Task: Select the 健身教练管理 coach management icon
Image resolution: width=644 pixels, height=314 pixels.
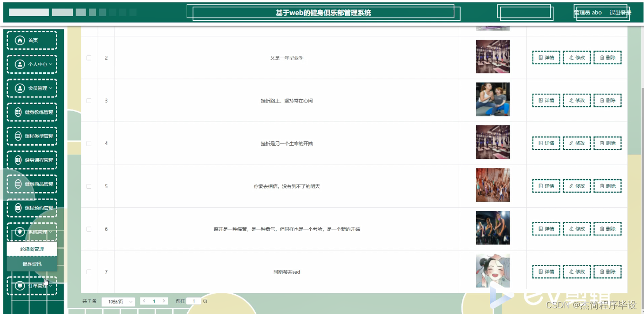Action: 19,112
